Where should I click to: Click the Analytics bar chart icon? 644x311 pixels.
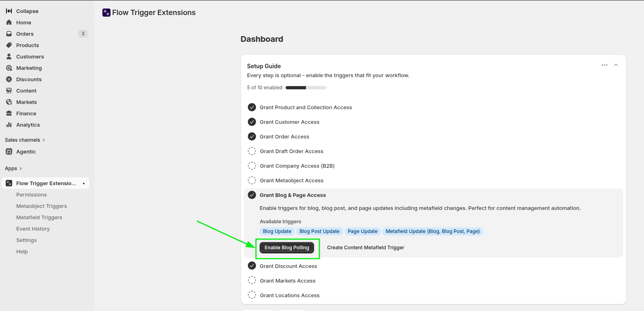point(9,125)
